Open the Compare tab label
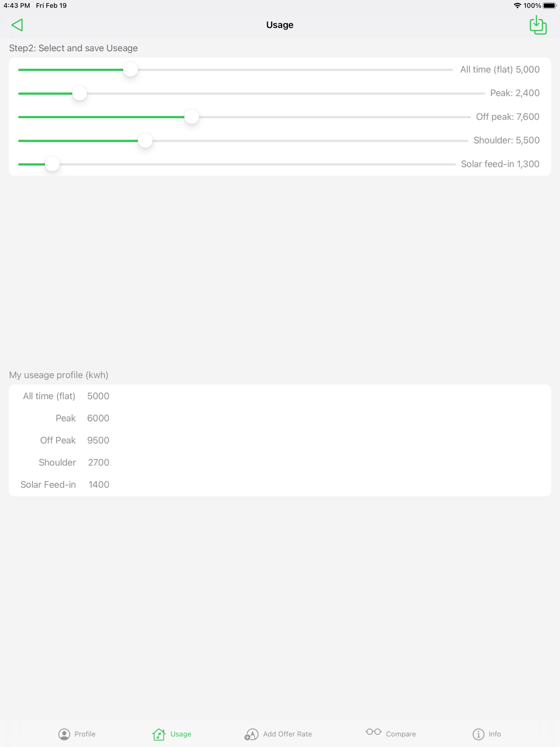560x747 pixels. [401, 734]
